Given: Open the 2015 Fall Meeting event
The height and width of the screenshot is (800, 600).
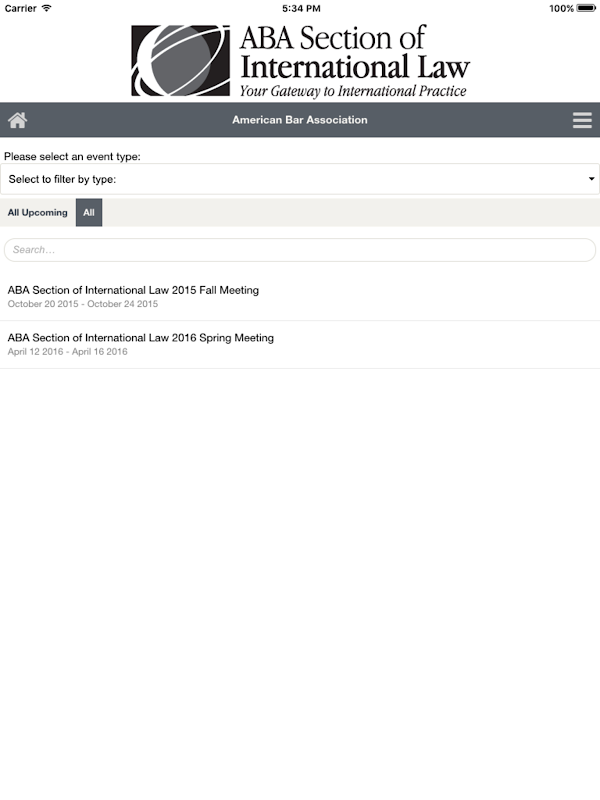Looking at the screenshot, I should [x=300, y=296].
